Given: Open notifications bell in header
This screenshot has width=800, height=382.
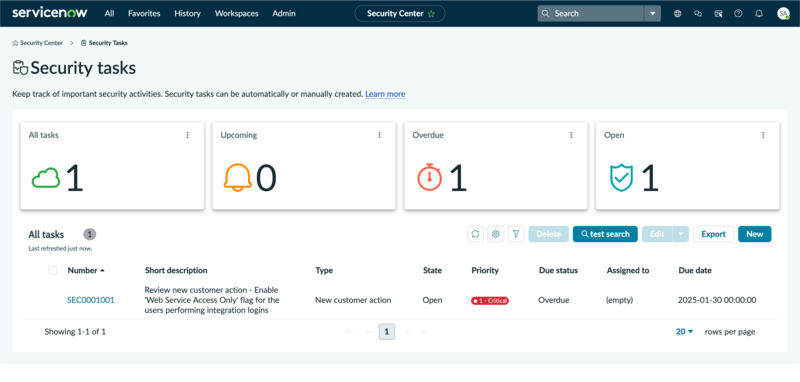Looking at the screenshot, I should [x=759, y=14].
